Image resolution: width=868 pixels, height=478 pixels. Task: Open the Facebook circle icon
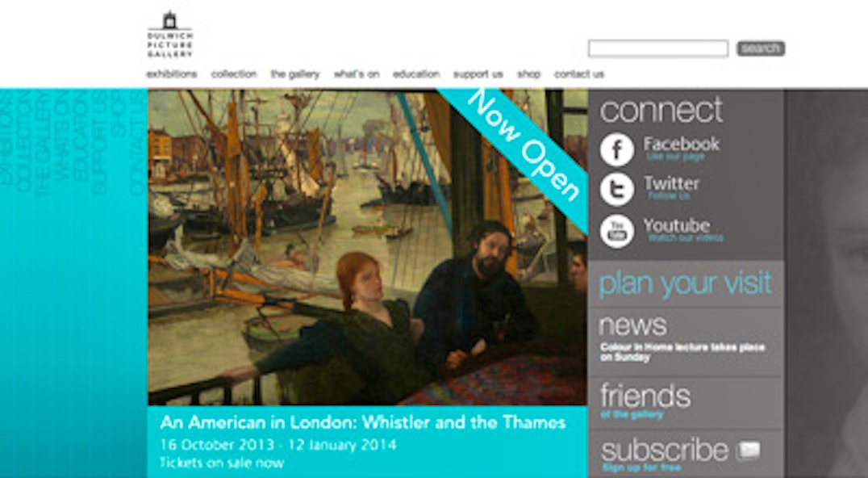616,149
